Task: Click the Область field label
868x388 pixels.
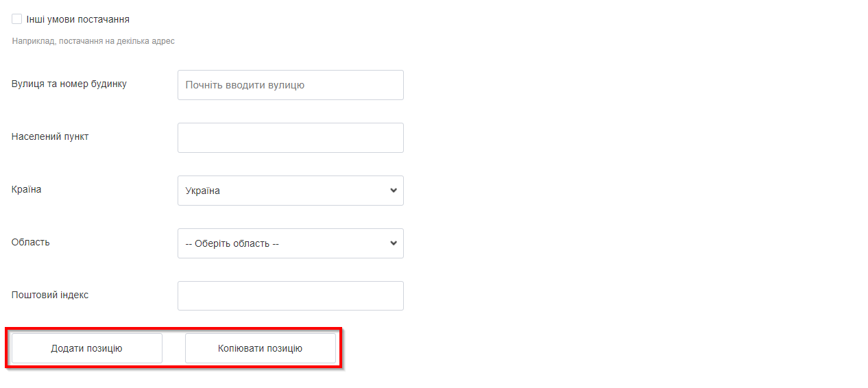Action: click(x=31, y=242)
